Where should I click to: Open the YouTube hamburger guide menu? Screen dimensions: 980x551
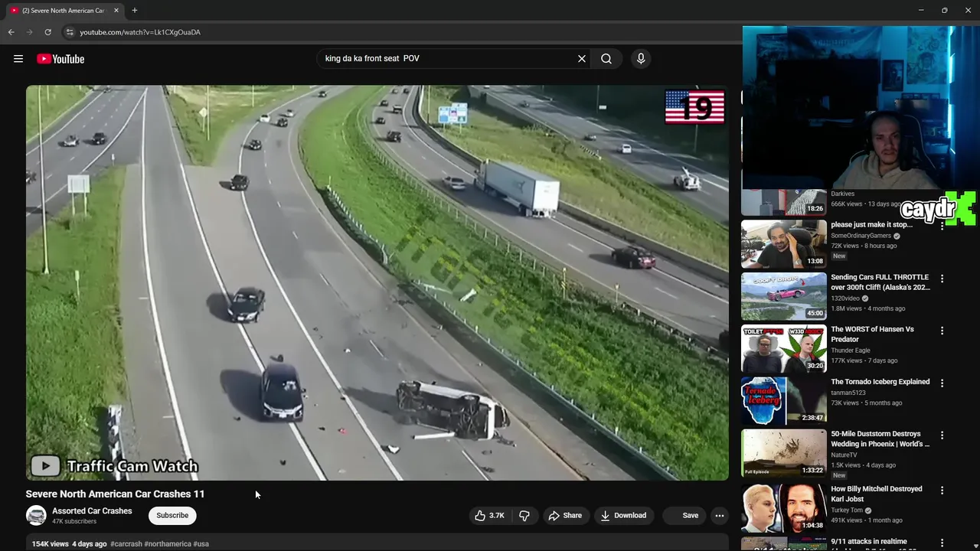(18, 59)
